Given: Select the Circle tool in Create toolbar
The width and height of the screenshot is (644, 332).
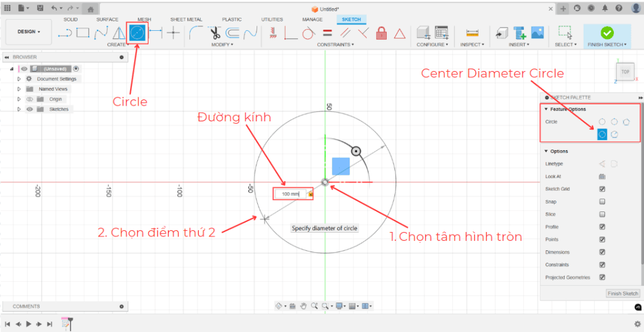Looking at the screenshot, I should [137, 33].
